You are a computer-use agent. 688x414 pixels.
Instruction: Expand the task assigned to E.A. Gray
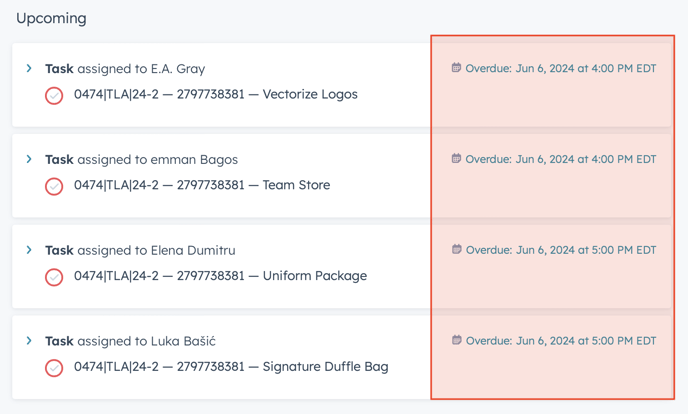pos(29,69)
